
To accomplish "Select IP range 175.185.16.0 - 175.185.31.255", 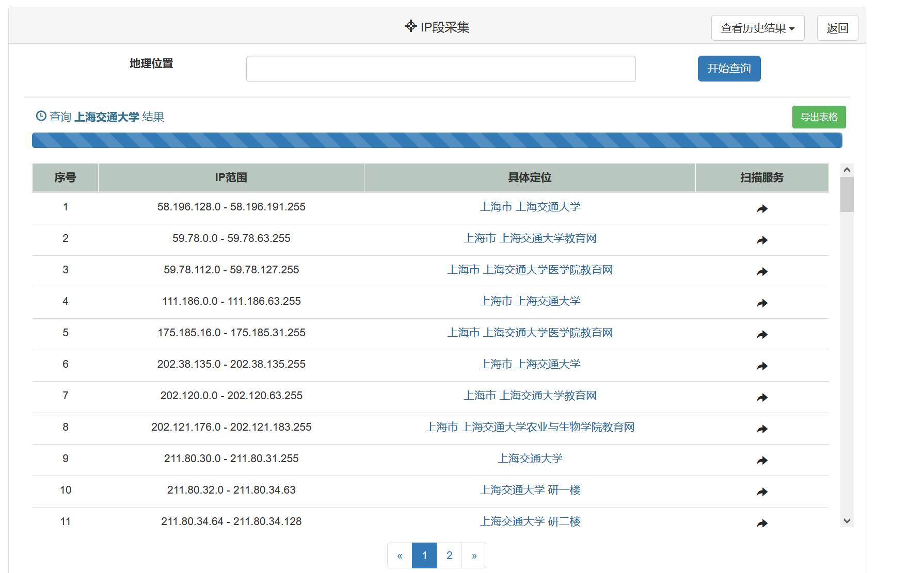I will 231,333.
